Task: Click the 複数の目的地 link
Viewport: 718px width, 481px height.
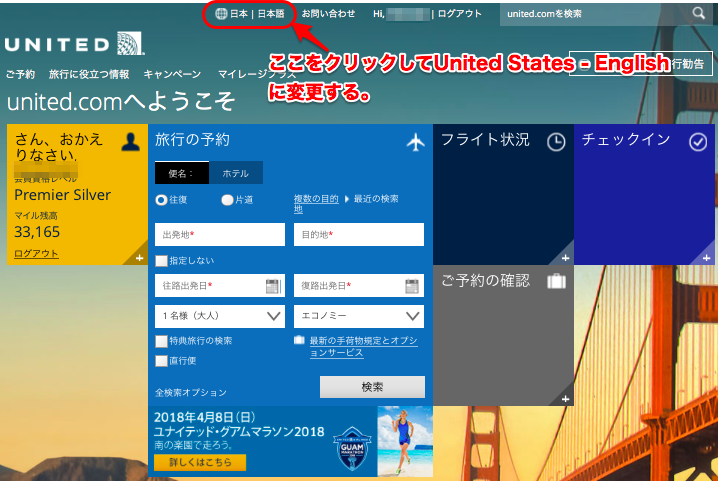Action: (x=316, y=204)
